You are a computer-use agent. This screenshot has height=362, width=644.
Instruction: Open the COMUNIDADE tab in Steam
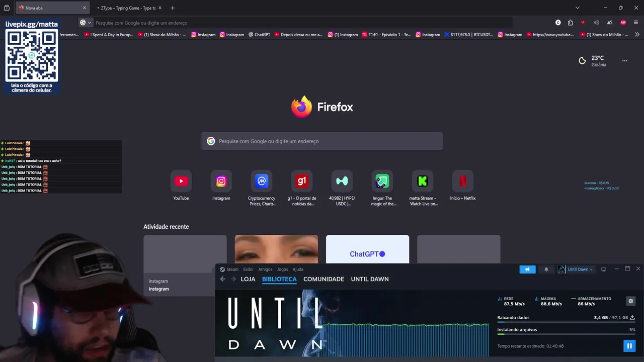coord(324,279)
